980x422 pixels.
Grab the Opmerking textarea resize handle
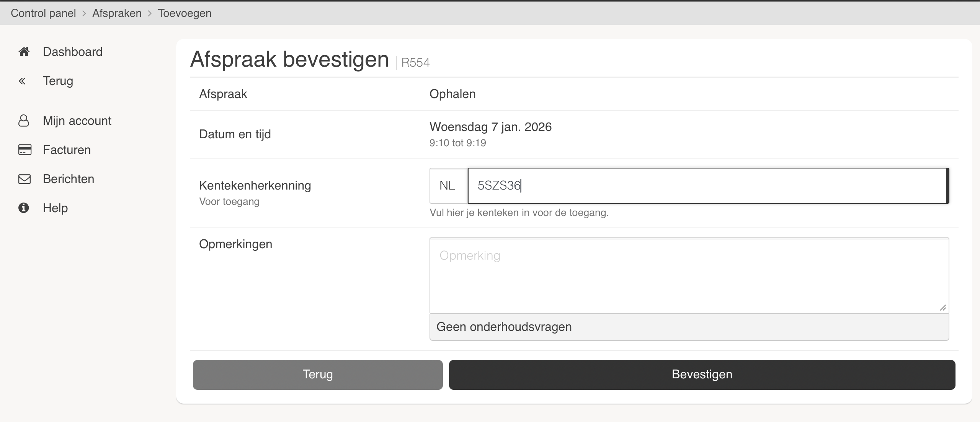coord(943,308)
